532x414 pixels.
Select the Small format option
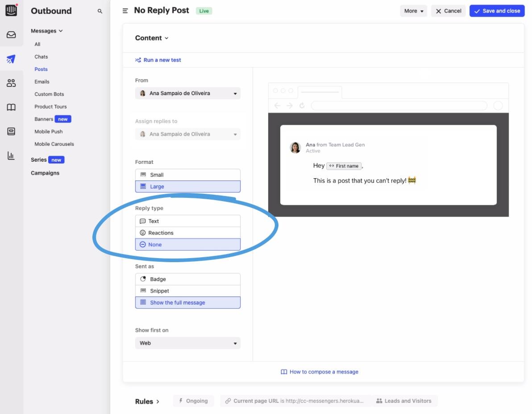click(x=187, y=175)
